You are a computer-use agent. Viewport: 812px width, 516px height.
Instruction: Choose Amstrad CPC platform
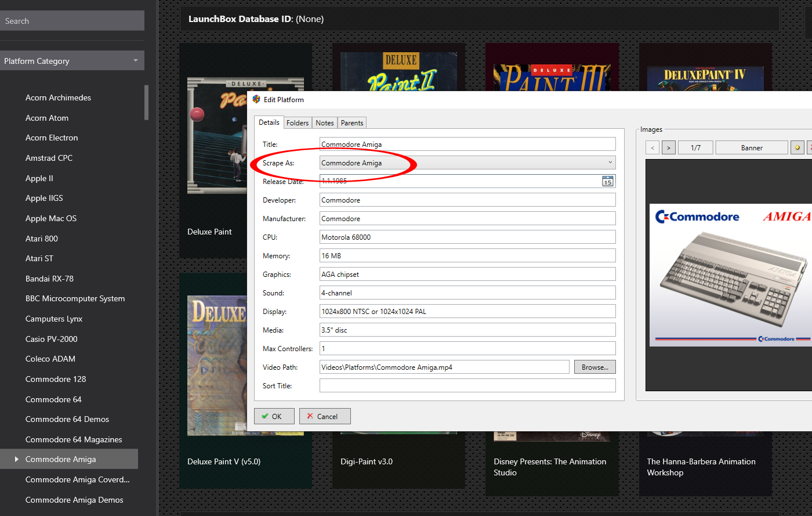click(x=49, y=158)
